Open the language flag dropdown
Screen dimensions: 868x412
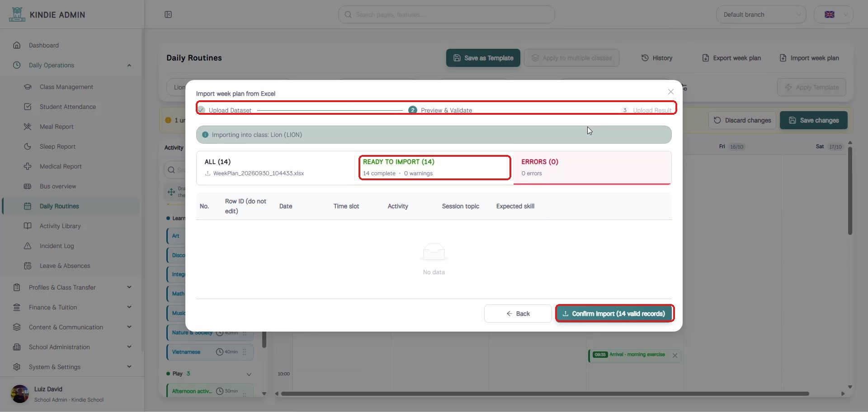pos(834,14)
